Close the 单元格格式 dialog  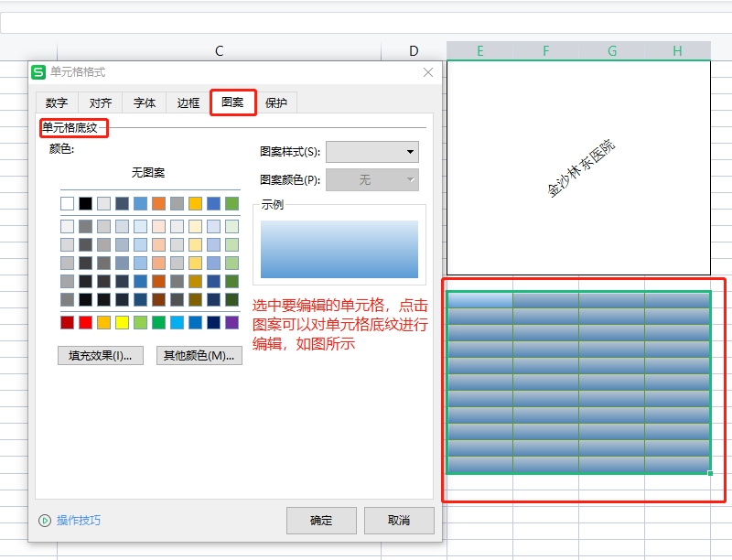click(428, 72)
